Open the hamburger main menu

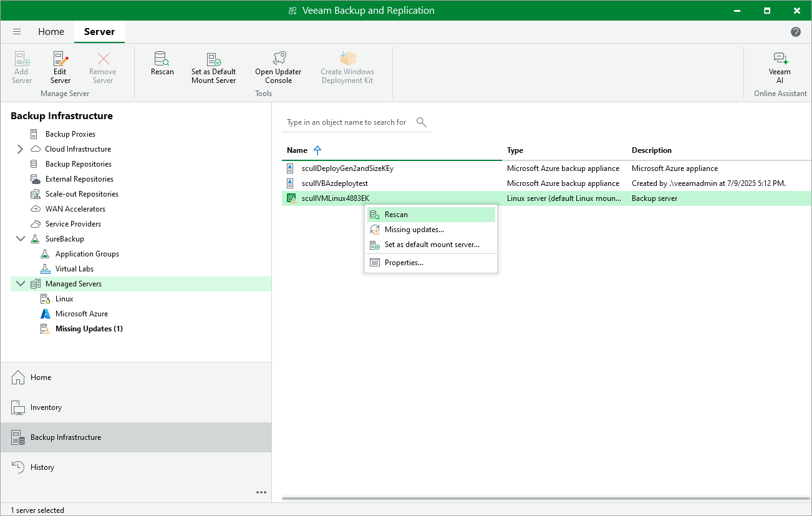(17, 32)
